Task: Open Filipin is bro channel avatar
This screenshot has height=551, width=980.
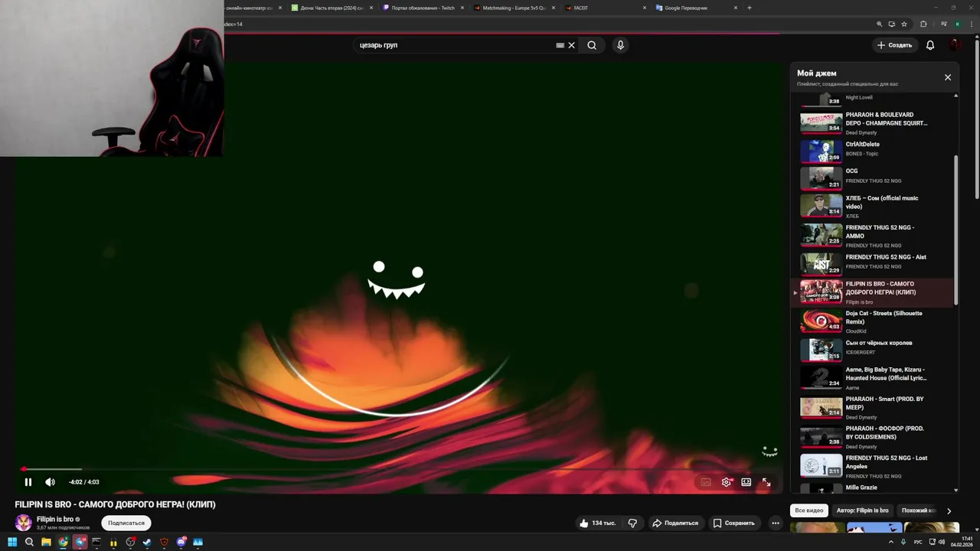Action: (x=24, y=523)
